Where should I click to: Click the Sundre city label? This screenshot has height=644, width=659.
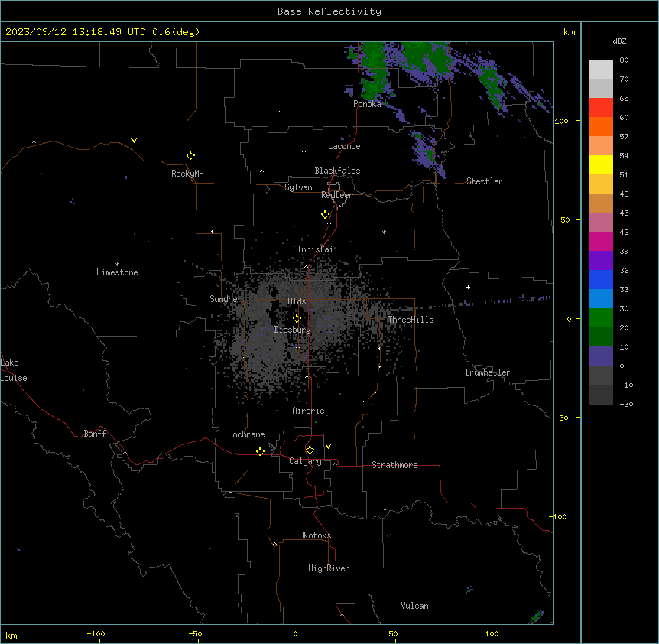coord(223,299)
